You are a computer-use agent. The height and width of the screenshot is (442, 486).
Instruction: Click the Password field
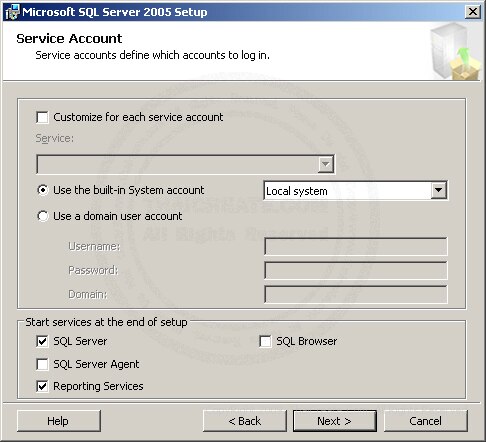pyautogui.click(x=356, y=270)
